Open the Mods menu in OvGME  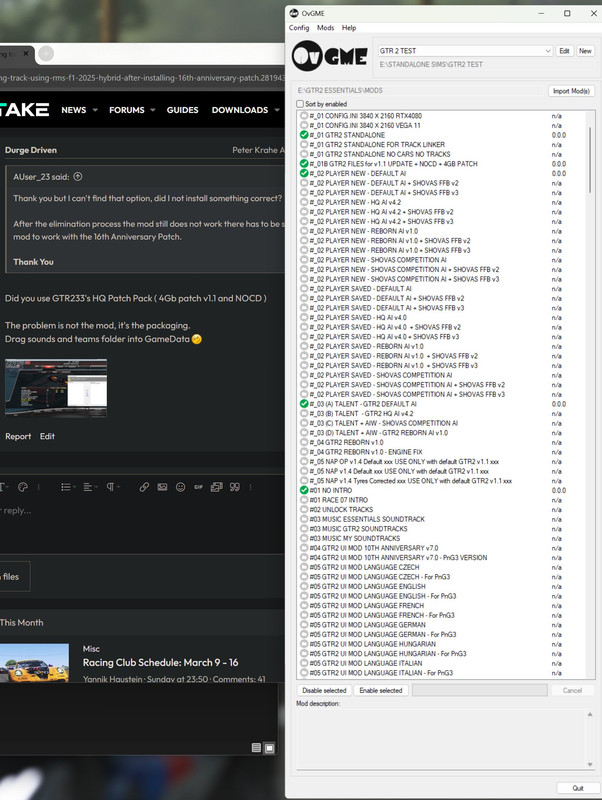tap(325, 28)
